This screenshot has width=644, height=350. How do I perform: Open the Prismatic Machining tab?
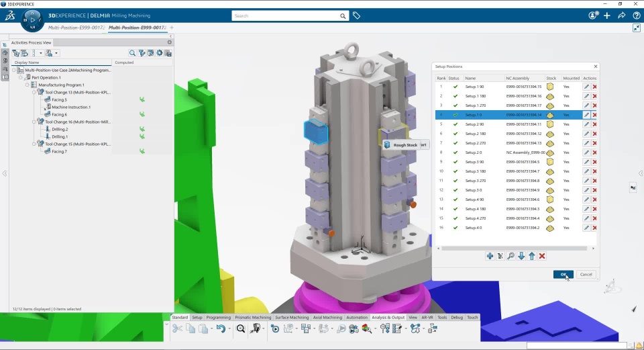(x=253, y=318)
